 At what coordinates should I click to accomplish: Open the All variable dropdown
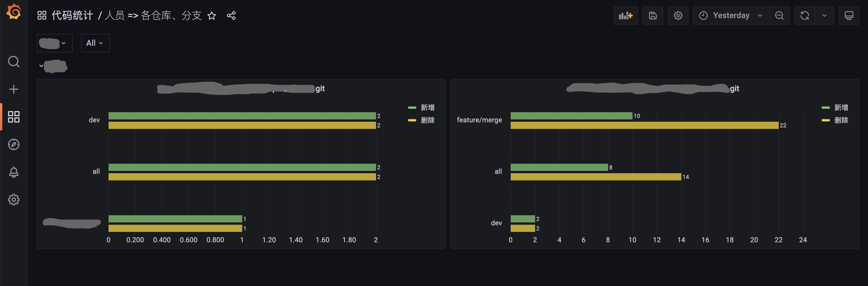tap(95, 43)
